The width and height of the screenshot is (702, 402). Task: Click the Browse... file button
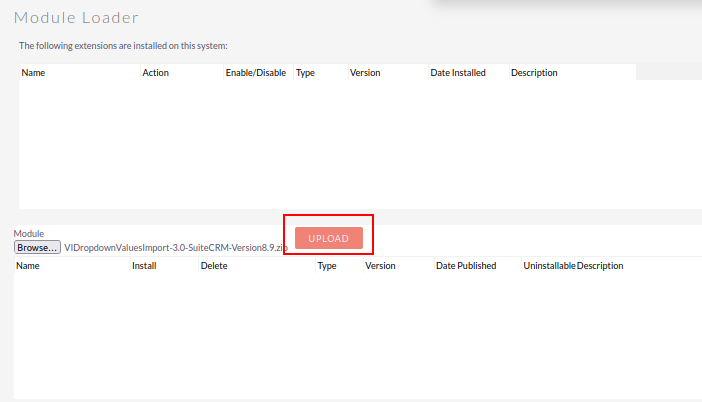pos(38,247)
